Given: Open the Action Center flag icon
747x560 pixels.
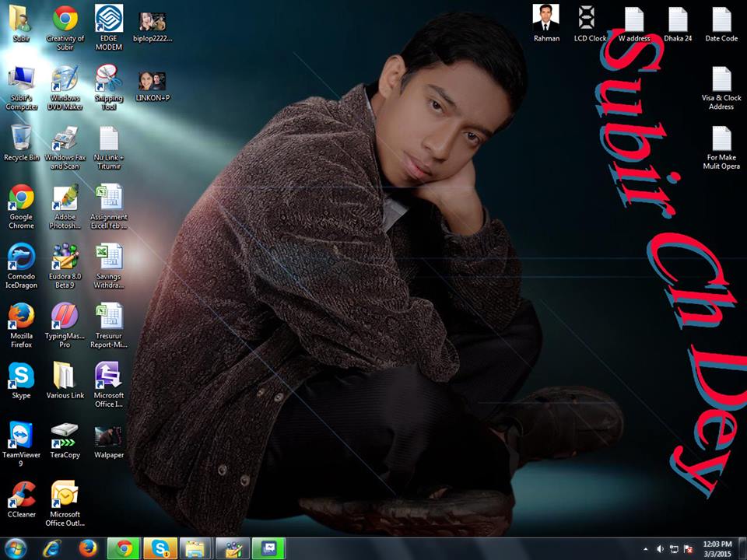Looking at the screenshot, I should tap(688, 549).
